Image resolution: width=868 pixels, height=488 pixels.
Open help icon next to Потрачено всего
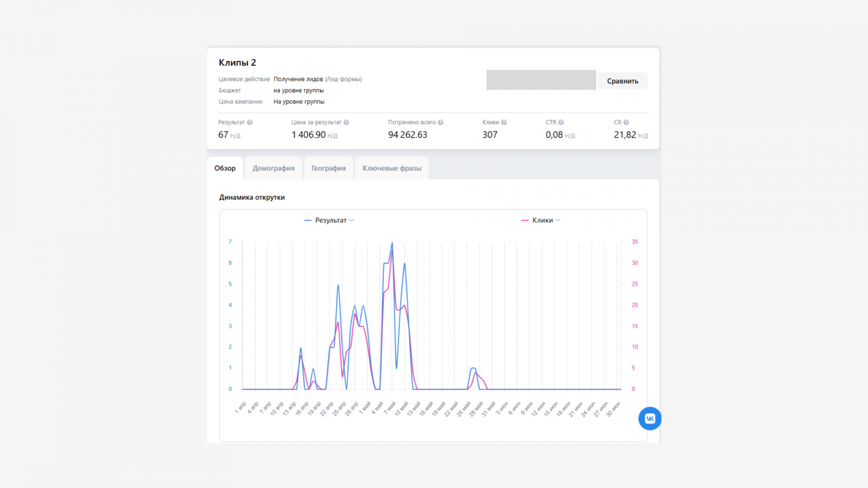[x=441, y=123]
